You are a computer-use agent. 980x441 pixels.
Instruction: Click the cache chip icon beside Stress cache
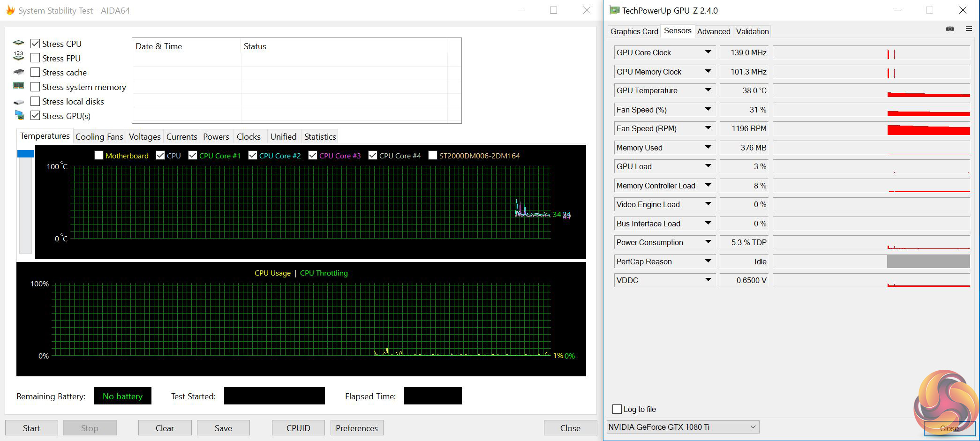click(18, 72)
